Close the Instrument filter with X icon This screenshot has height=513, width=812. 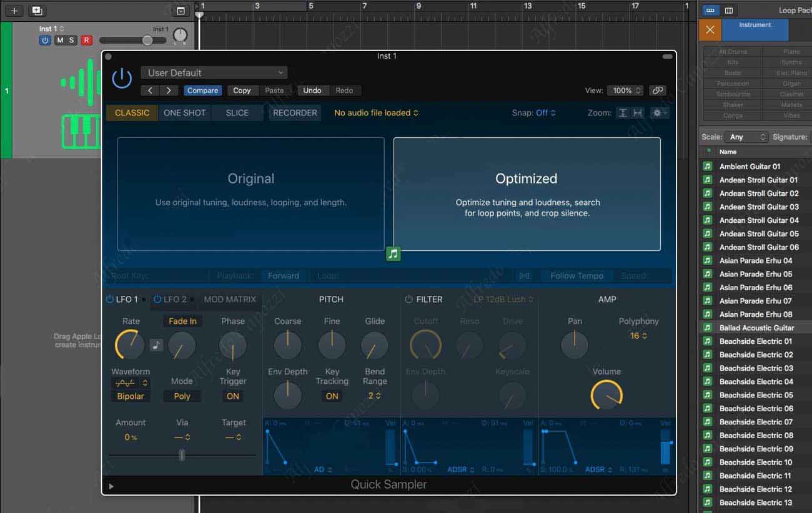(x=710, y=30)
